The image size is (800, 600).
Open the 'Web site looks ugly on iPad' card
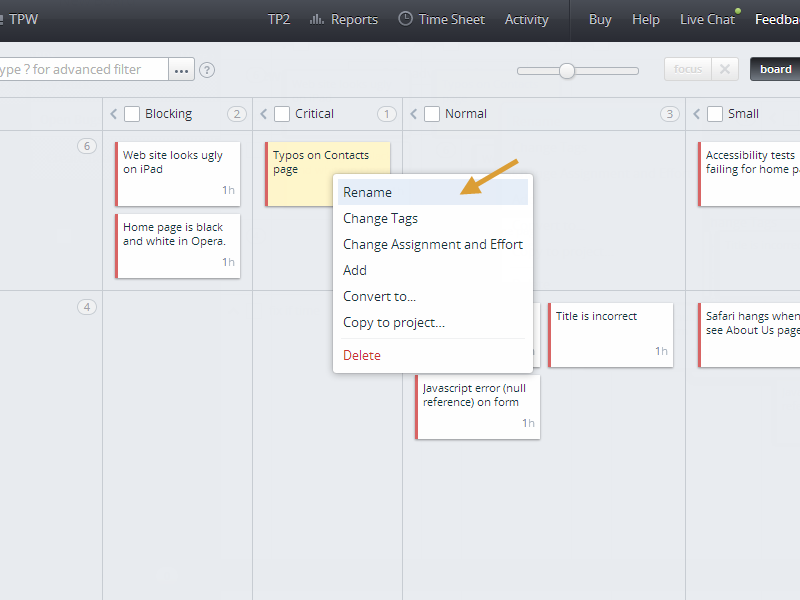pyautogui.click(x=178, y=174)
